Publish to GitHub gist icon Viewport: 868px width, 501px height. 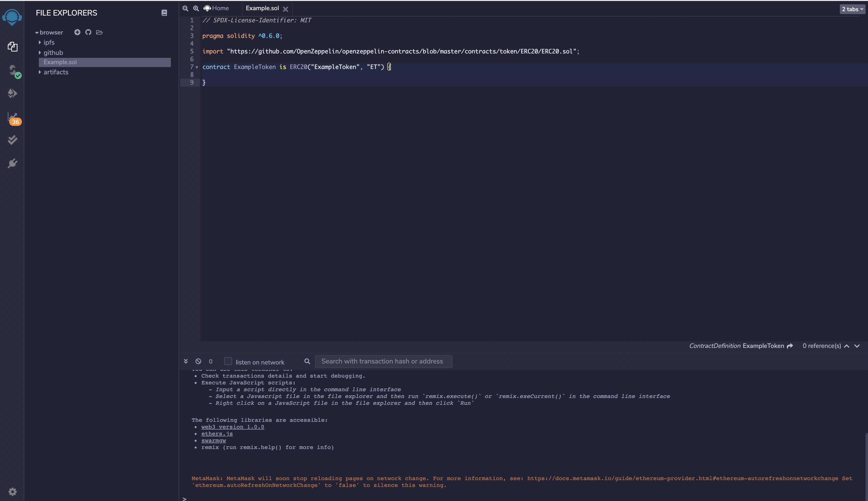pyautogui.click(x=88, y=32)
